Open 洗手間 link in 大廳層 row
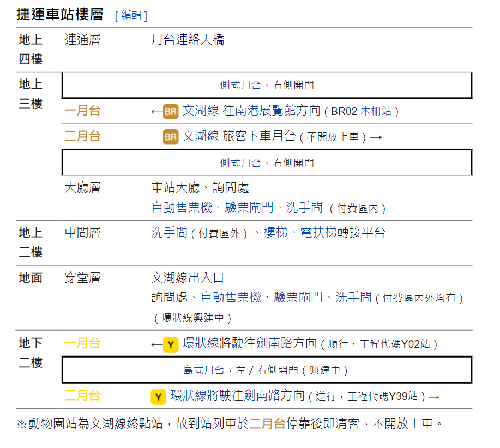500x448 pixels. point(304,207)
